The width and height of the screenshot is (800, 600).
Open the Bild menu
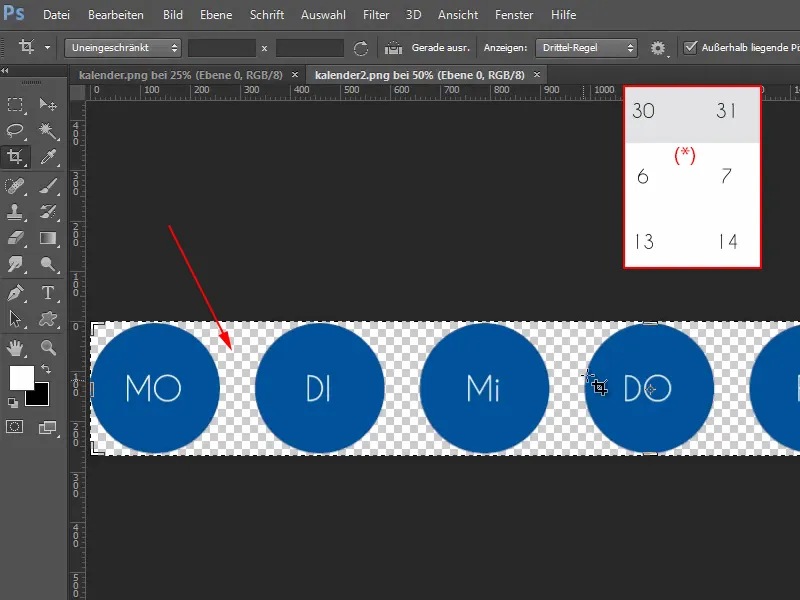pyautogui.click(x=172, y=15)
